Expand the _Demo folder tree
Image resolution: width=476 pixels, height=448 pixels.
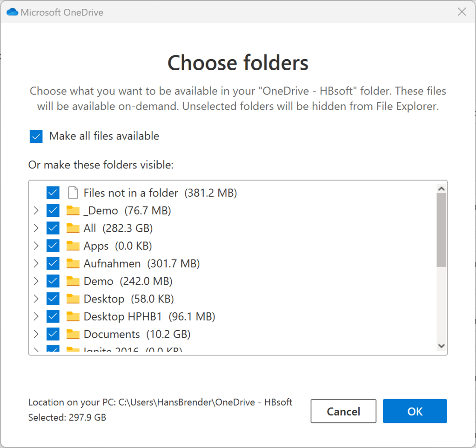click(x=36, y=211)
